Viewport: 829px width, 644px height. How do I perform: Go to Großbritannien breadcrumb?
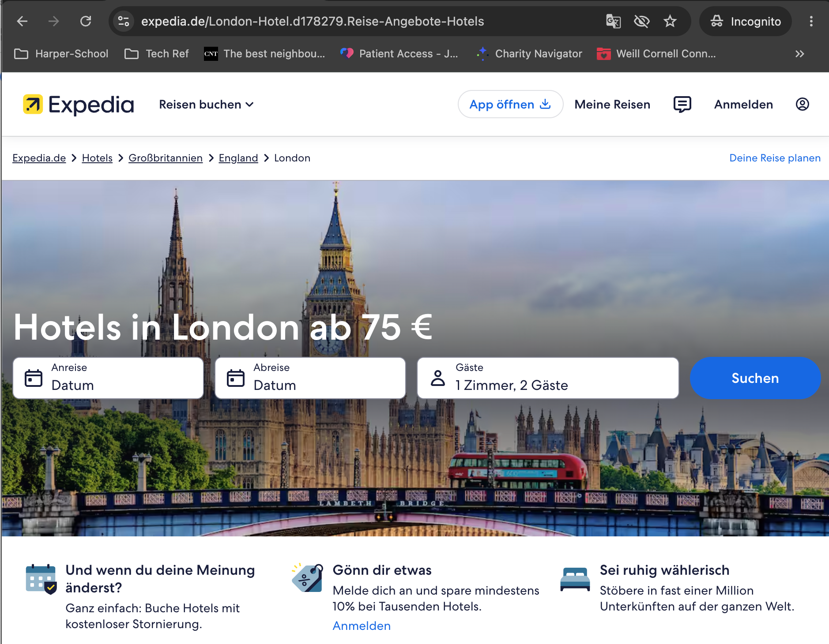point(166,158)
